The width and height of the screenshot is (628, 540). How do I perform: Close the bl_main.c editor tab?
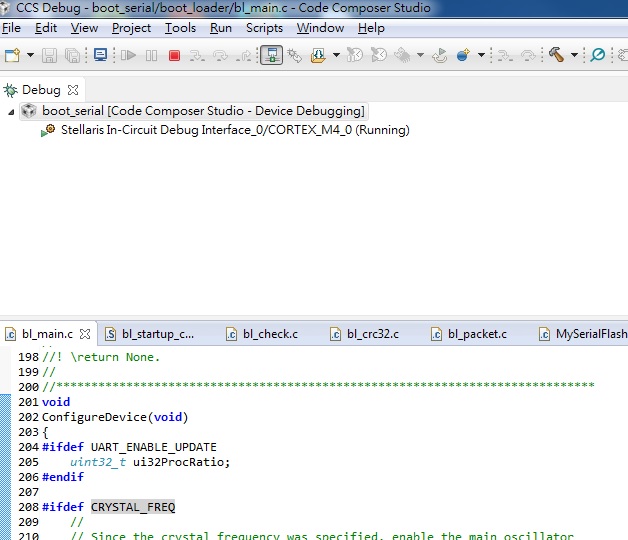click(x=85, y=334)
